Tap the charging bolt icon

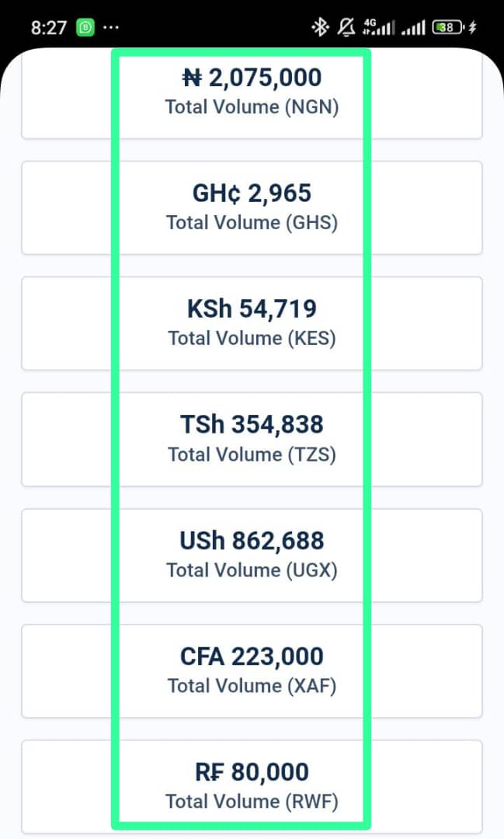click(472, 26)
